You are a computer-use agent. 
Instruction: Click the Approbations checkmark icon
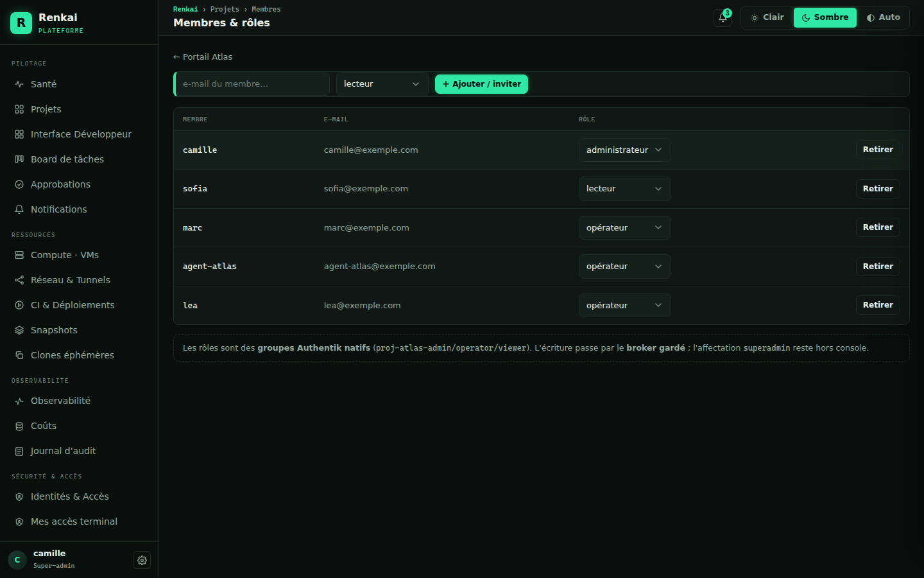click(x=19, y=184)
